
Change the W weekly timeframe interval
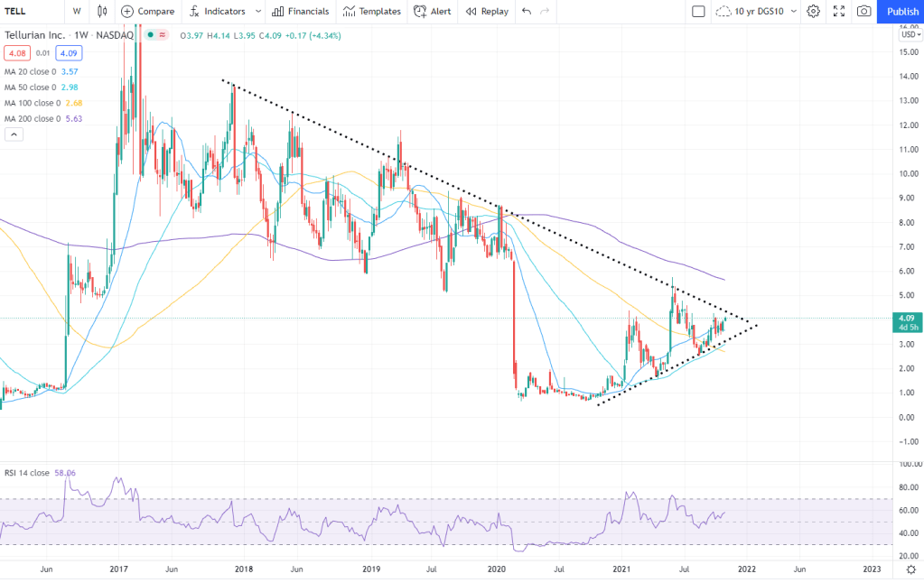77,12
